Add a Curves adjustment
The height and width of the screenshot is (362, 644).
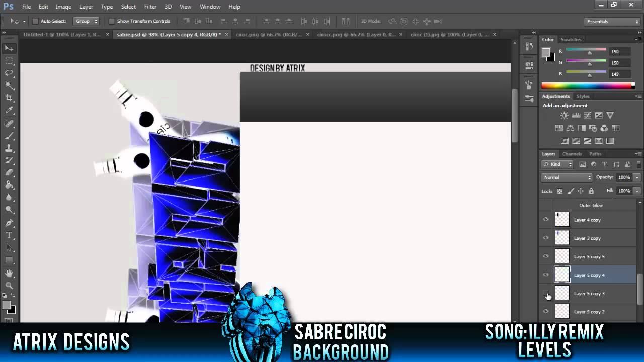(588, 116)
